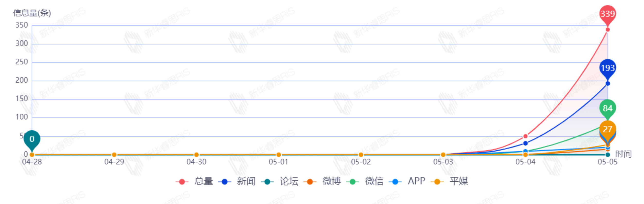Click the blue 193 marker pin

(x=608, y=68)
